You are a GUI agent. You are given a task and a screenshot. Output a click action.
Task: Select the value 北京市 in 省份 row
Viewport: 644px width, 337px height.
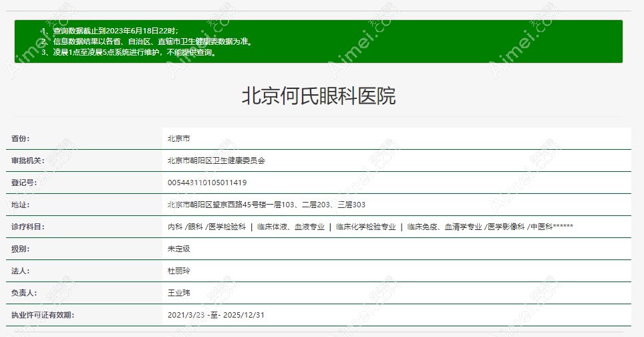[178, 138]
